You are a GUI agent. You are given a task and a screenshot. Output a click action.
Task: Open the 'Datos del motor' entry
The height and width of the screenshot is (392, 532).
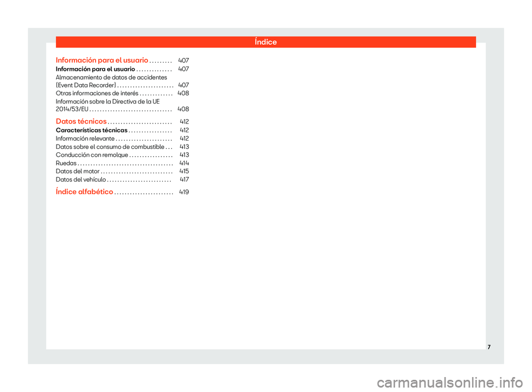pos(78,171)
